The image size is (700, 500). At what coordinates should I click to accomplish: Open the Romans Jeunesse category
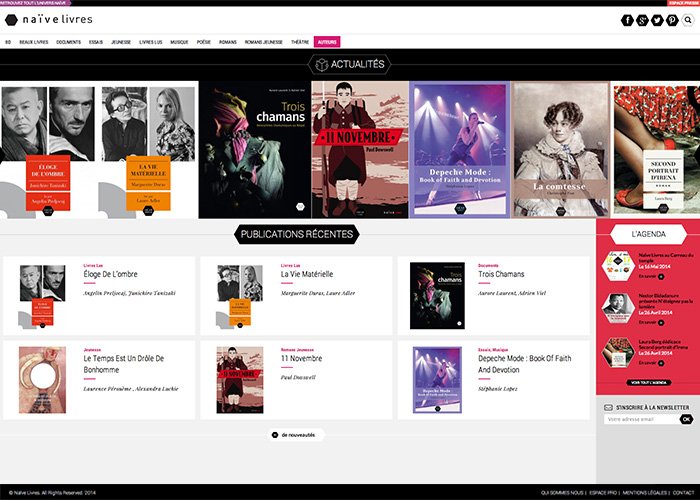point(263,42)
